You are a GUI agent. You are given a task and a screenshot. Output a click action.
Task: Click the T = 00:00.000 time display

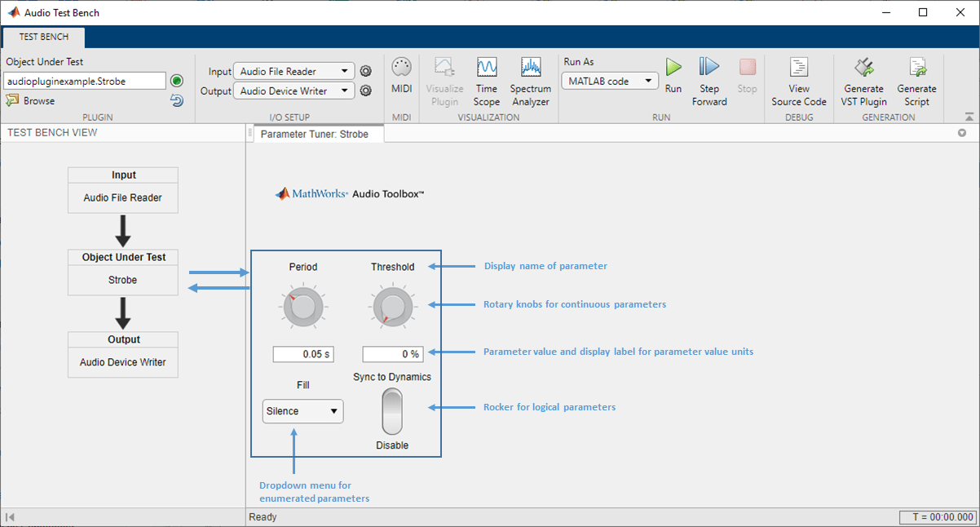[x=938, y=517]
